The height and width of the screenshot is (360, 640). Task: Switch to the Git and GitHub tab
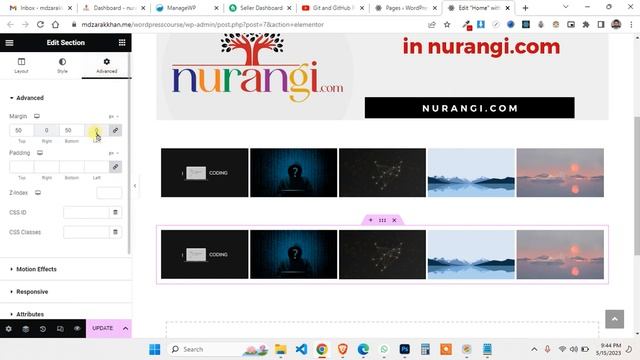pyautogui.click(x=333, y=8)
